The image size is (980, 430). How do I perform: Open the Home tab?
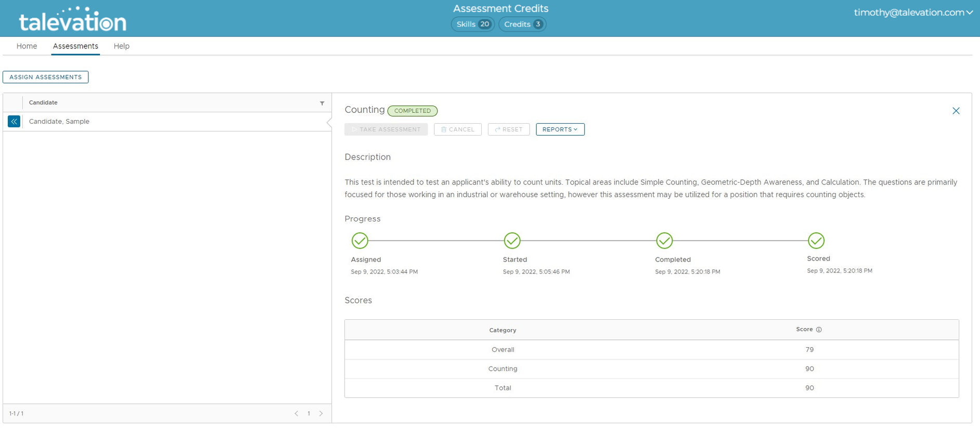pos(27,46)
